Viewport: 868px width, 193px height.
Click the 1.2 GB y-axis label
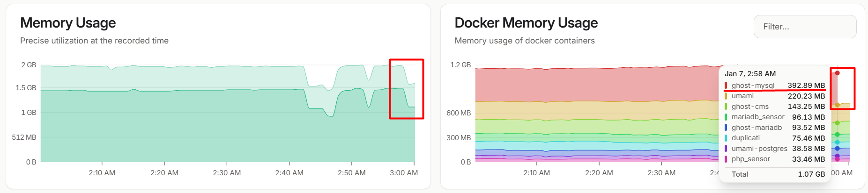pyautogui.click(x=460, y=65)
